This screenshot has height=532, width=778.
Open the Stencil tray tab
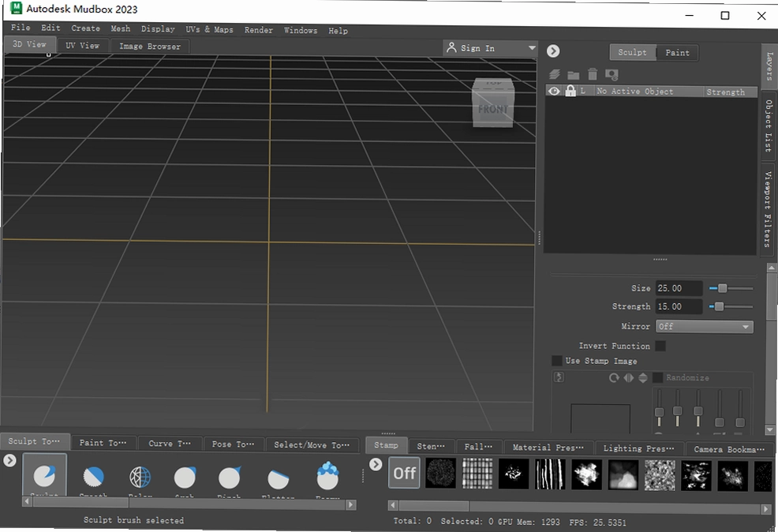(430, 447)
